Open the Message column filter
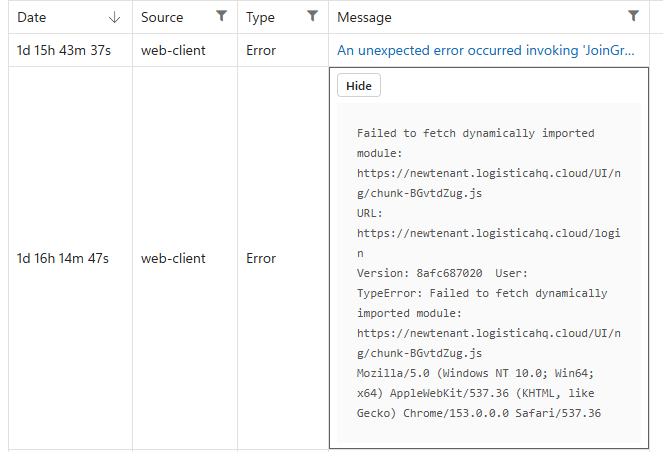The width and height of the screenshot is (663, 452). tap(633, 16)
